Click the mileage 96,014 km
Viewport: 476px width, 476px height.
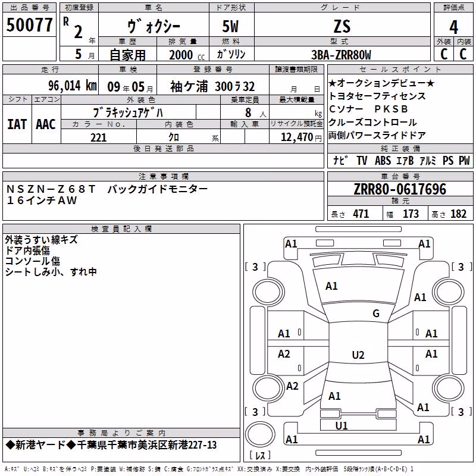click(73, 86)
